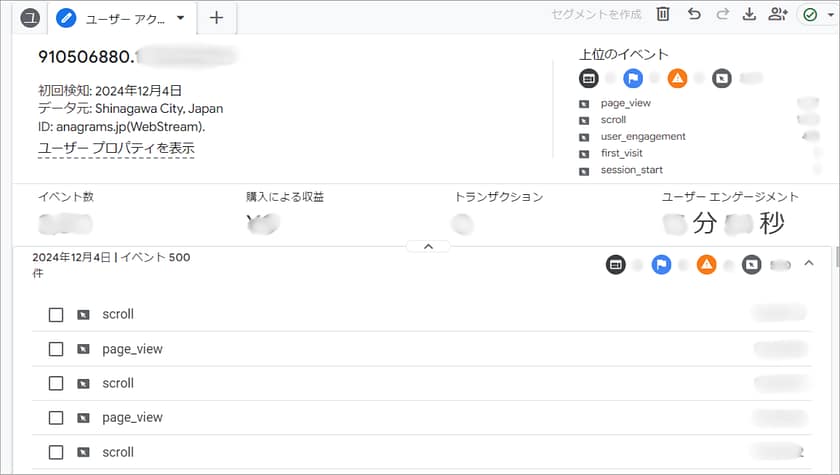Click the セグメントを作成 button

tap(598, 15)
